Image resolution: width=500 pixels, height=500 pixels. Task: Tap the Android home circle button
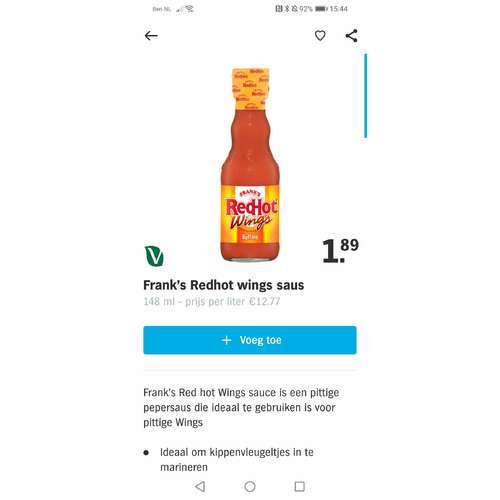point(250,486)
